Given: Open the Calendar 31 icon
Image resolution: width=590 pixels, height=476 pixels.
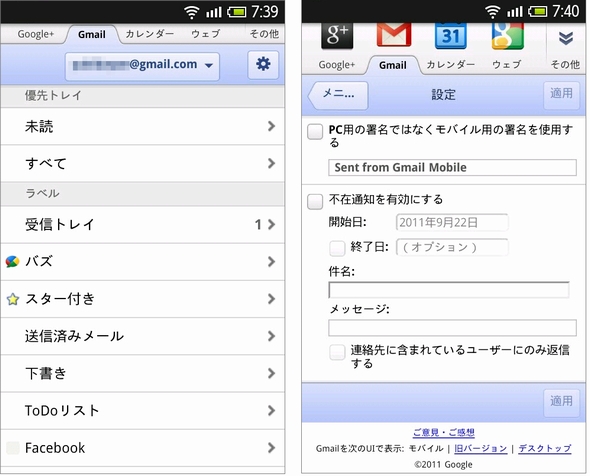Looking at the screenshot, I should coord(450,36).
